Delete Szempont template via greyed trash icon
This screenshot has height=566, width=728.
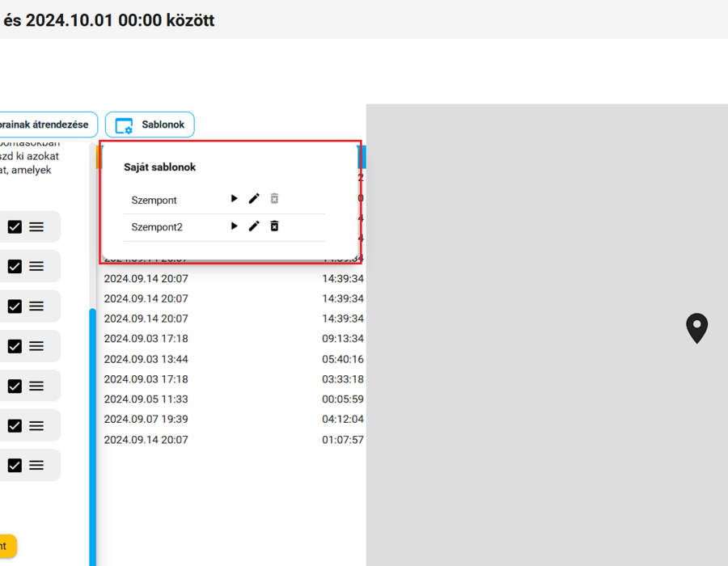click(274, 199)
